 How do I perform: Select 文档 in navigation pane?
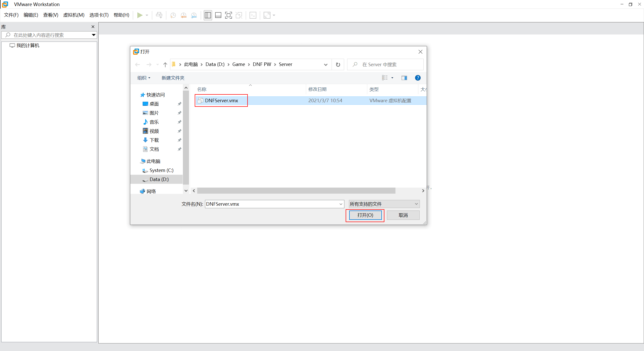150,149
